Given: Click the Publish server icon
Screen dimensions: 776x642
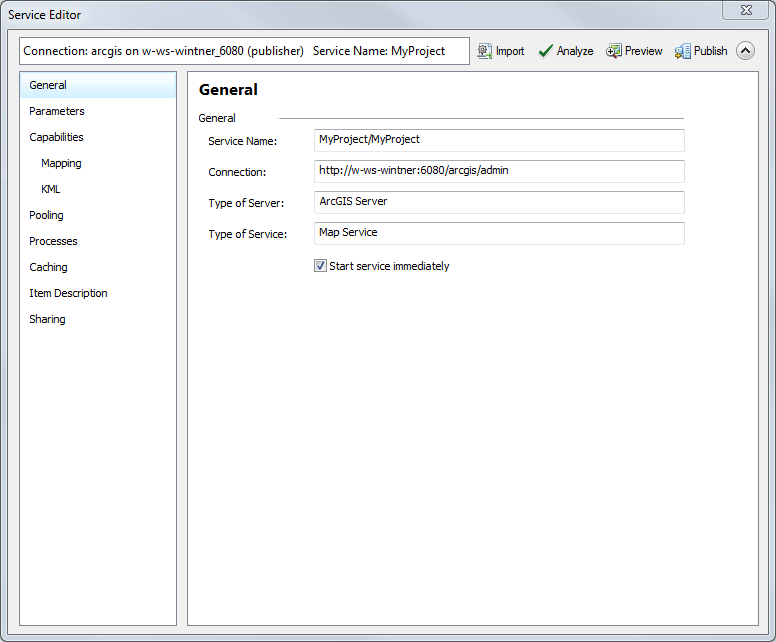Looking at the screenshot, I should pyautogui.click(x=682, y=51).
